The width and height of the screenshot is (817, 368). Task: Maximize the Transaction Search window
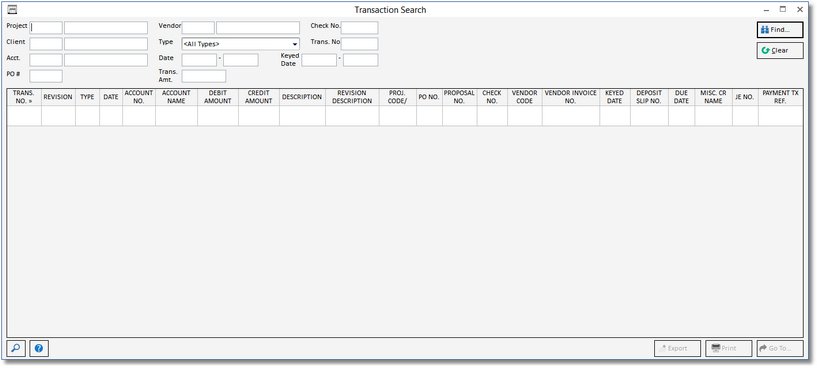[x=783, y=9]
